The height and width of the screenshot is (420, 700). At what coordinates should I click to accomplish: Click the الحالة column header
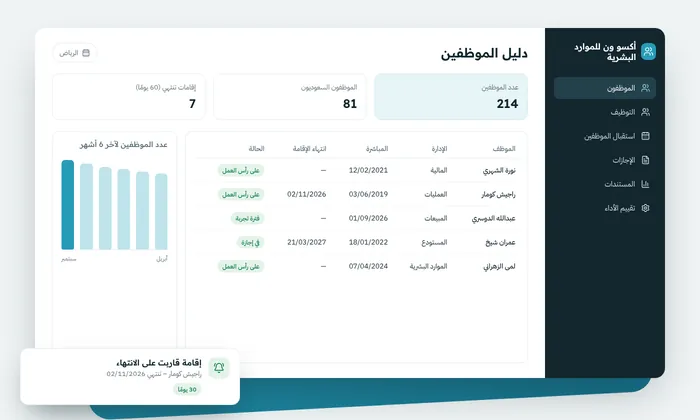256,149
